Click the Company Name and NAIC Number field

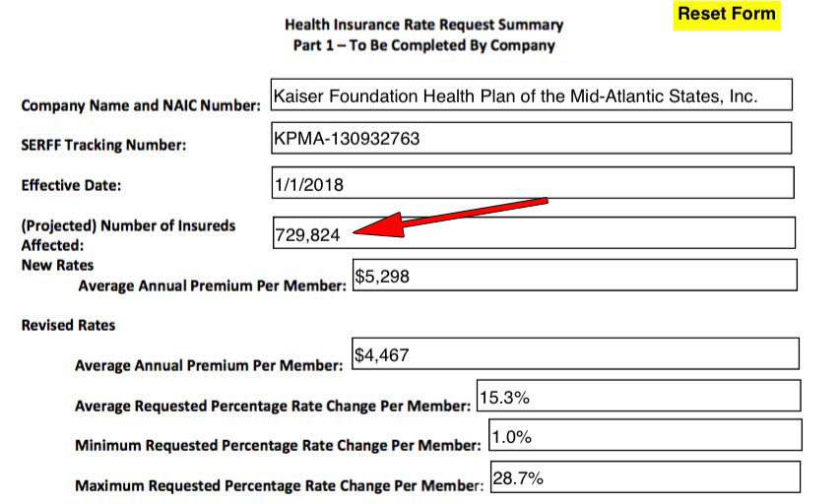click(x=530, y=97)
